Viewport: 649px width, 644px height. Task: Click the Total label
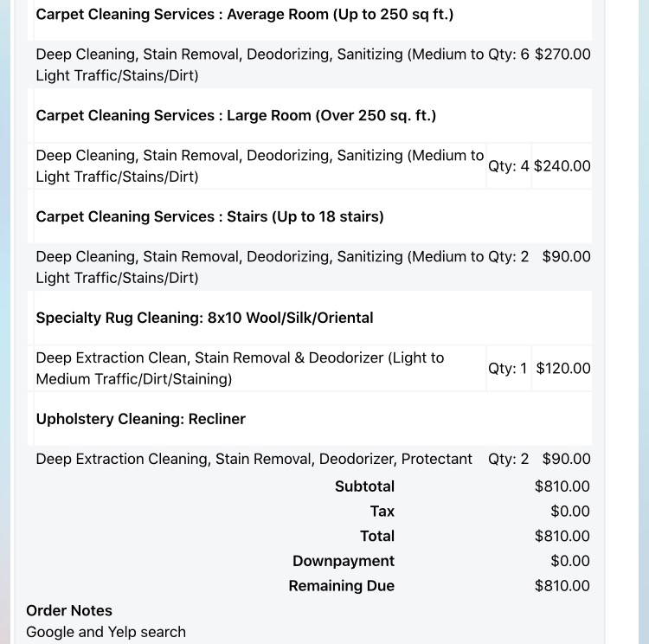click(377, 537)
